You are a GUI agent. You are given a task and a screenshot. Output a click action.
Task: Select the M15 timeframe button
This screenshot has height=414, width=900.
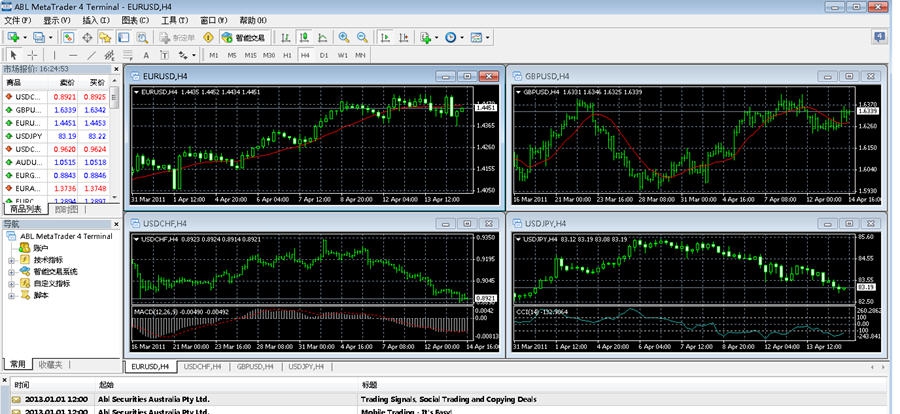pyautogui.click(x=251, y=55)
